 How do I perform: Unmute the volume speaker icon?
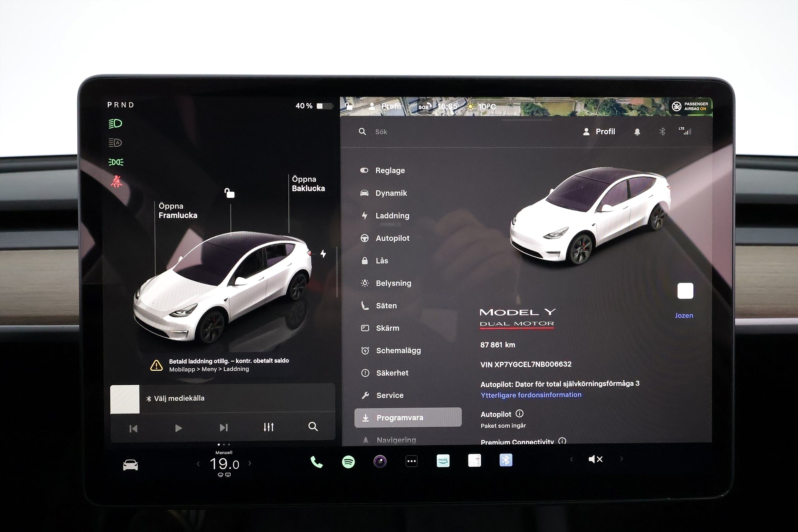(595, 459)
